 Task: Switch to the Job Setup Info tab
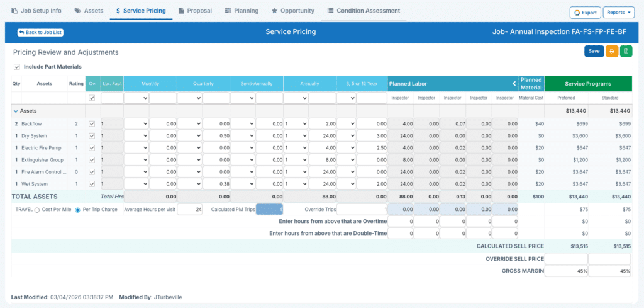click(36, 11)
